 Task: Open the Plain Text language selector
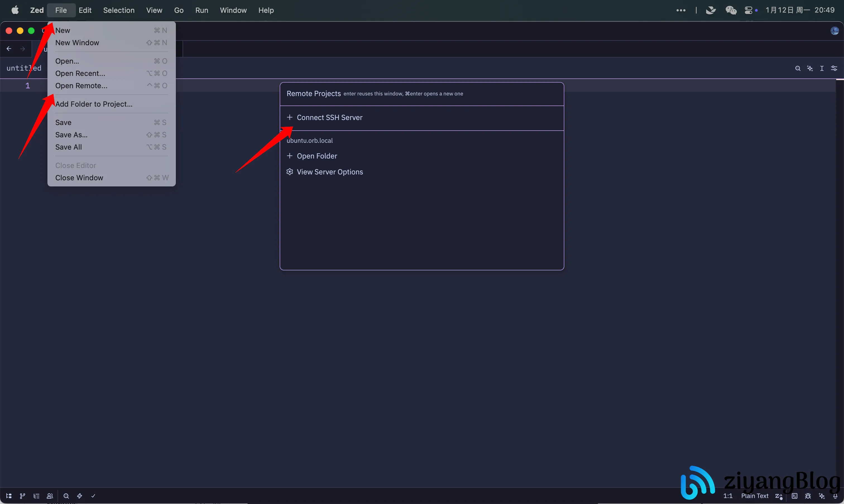pos(755,496)
